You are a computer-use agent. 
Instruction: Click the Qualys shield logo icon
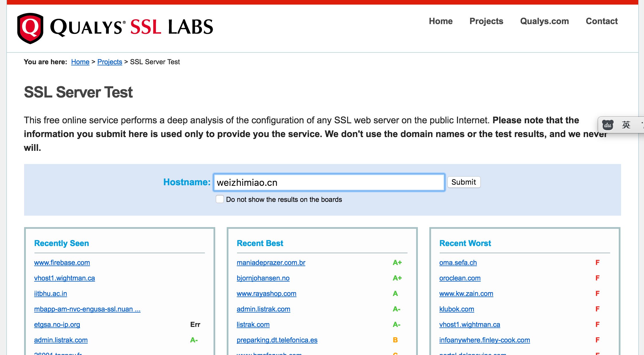tap(30, 28)
